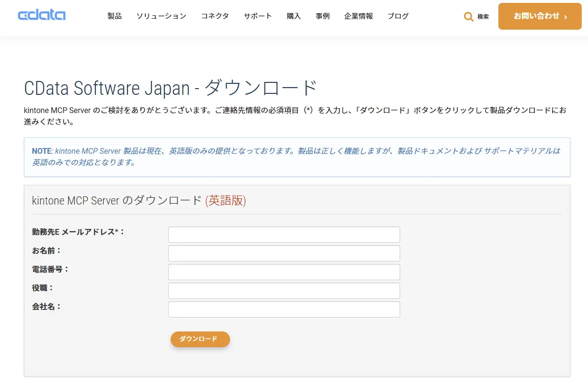The height and width of the screenshot is (387, 588).
Task: Go to the ブログ page
Action: 398,16
